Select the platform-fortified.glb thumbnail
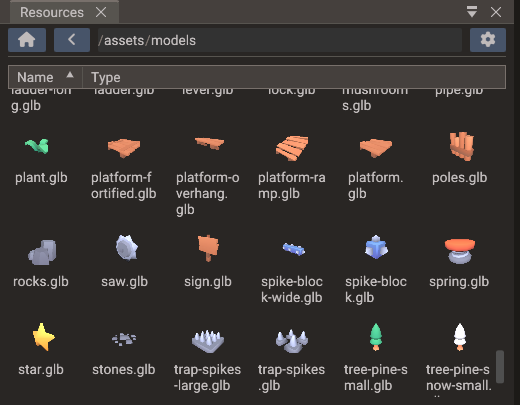The image size is (520, 405). [x=124, y=148]
